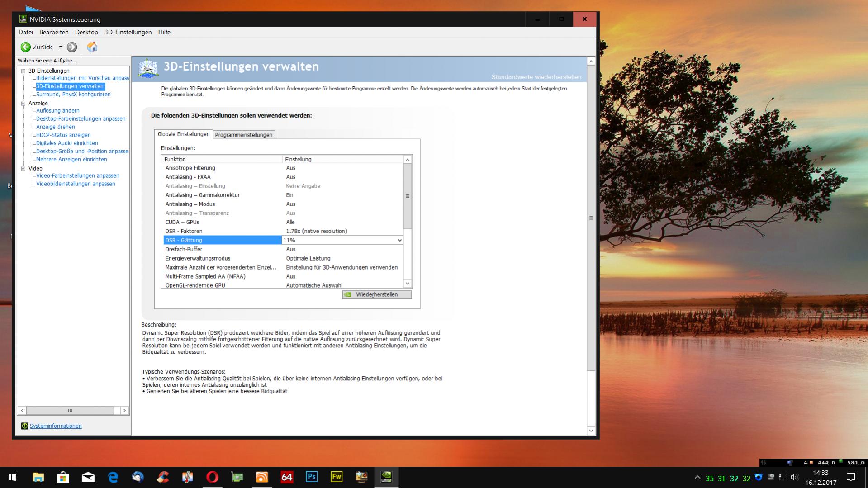
Task: Open the Windows Action Center
Action: pos(851,478)
